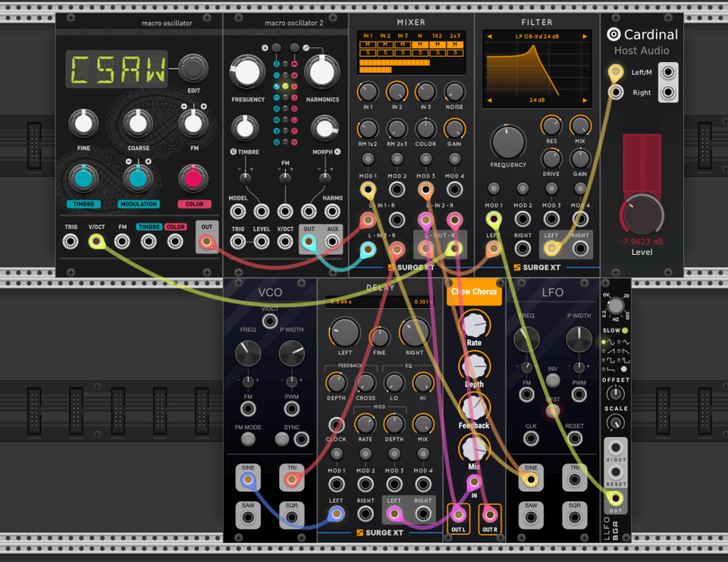Click the right arrow on the filter type selector
Image resolution: width=728 pixels, height=562 pixels.
point(585,36)
